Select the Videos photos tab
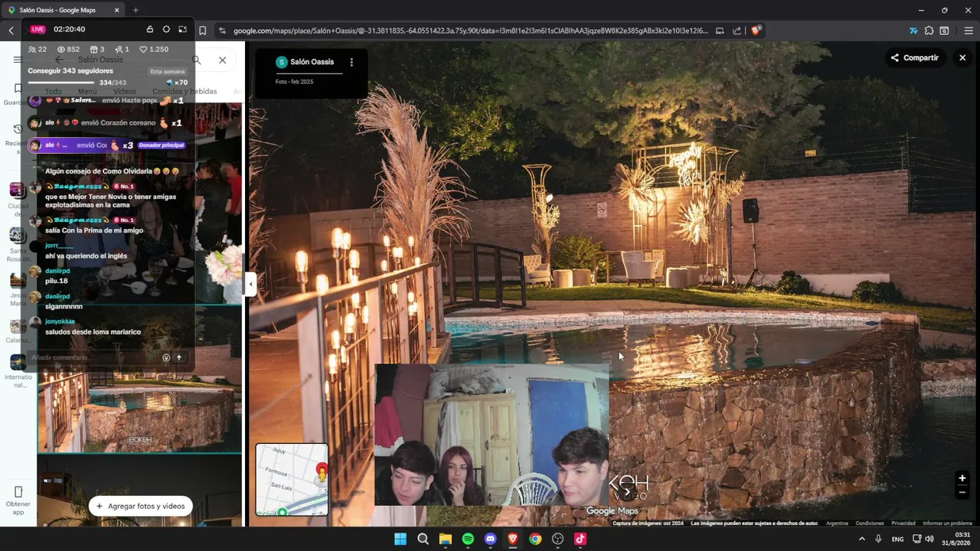Viewport: 980px width, 551px height. (x=124, y=92)
